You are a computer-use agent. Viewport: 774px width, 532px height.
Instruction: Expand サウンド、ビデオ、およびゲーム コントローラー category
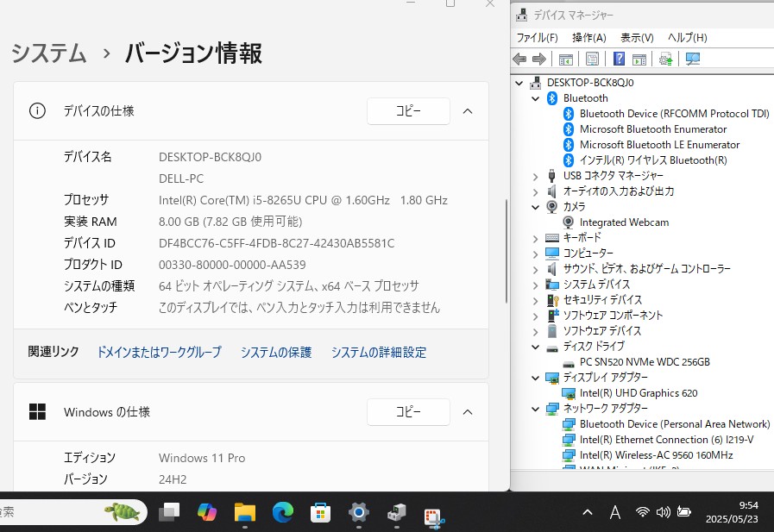click(x=535, y=269)
